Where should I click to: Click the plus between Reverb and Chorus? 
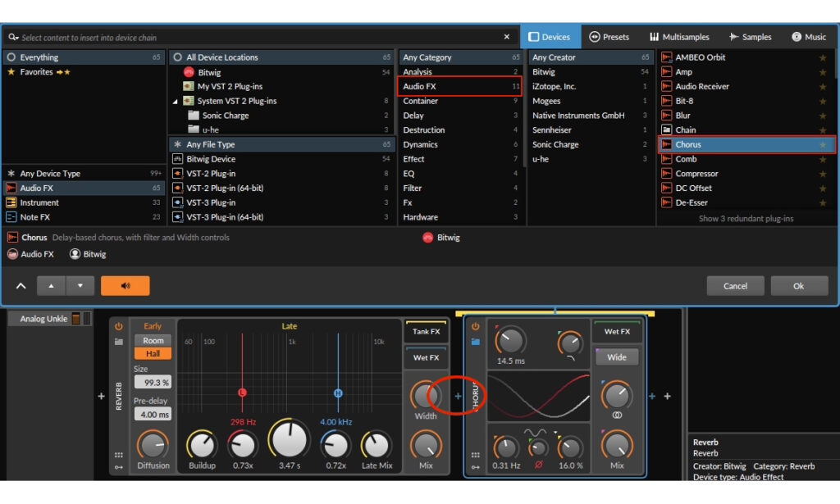tap(458, 396)
